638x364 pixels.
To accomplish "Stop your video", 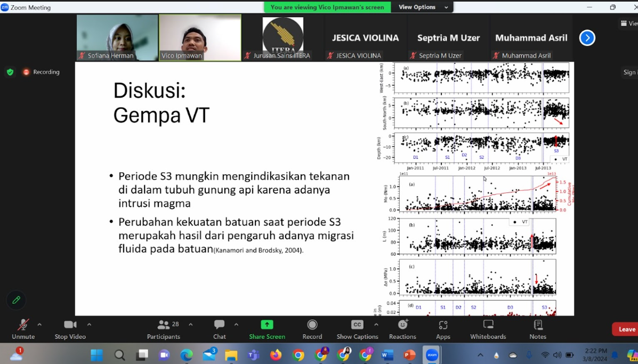I will click(x=69, y=329).
